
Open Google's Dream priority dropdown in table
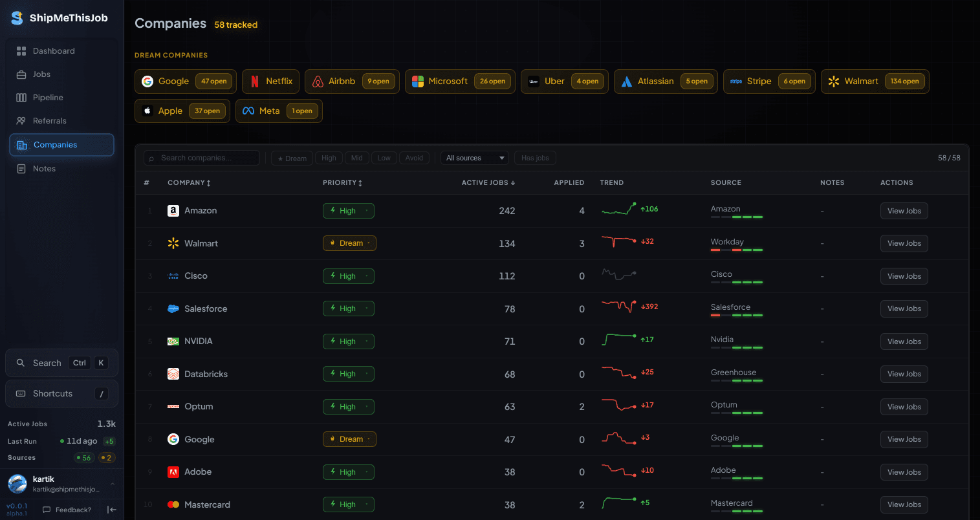[x=349, y=439]
